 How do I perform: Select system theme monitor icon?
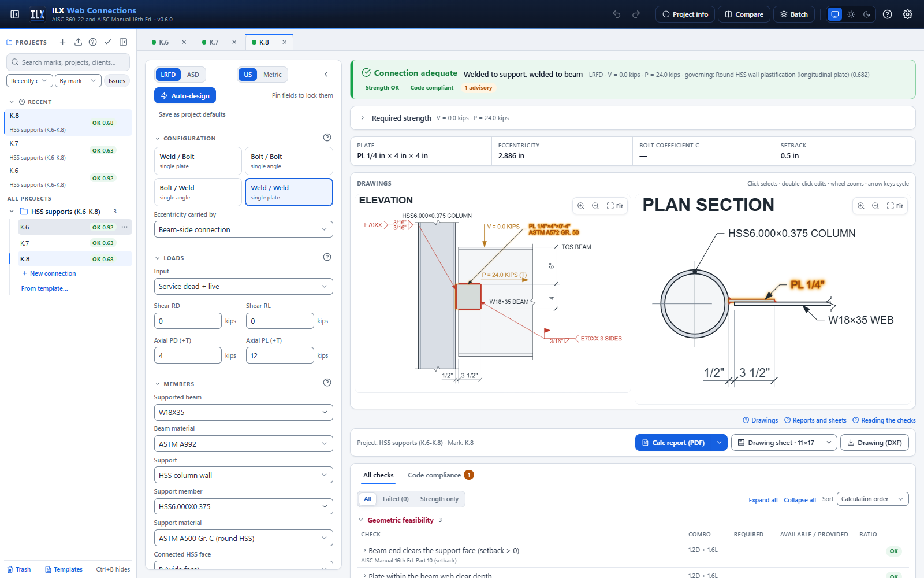click(834, 14)
